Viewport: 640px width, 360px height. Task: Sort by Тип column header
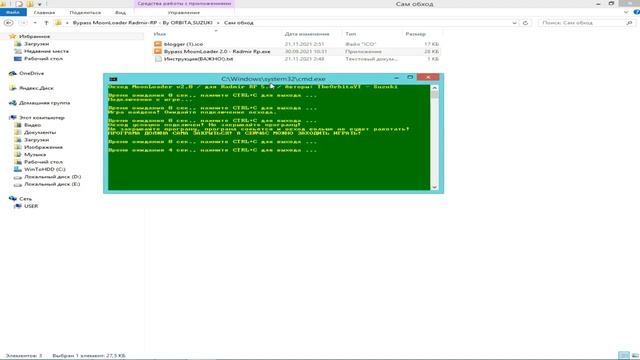pos(351,34)
